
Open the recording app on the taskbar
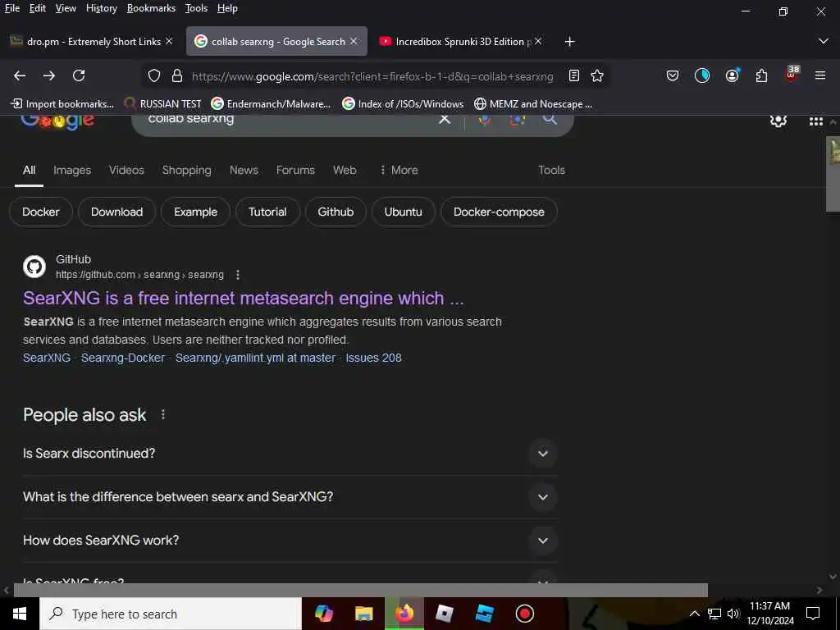(x=524, y=614)
